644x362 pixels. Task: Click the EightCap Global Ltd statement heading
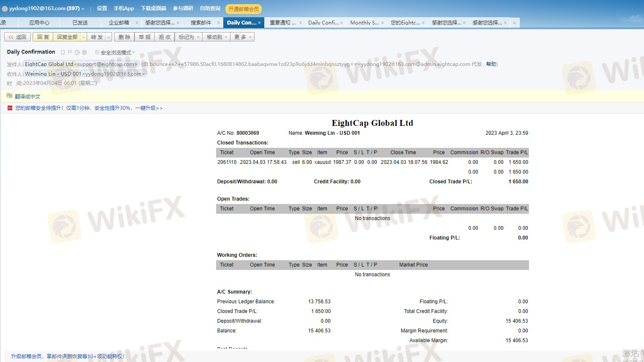tap(372, 123)
